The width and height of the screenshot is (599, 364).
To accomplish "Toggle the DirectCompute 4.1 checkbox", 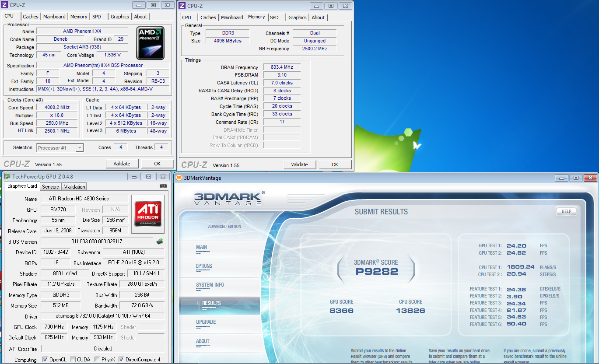I will [x=122, y=360].
